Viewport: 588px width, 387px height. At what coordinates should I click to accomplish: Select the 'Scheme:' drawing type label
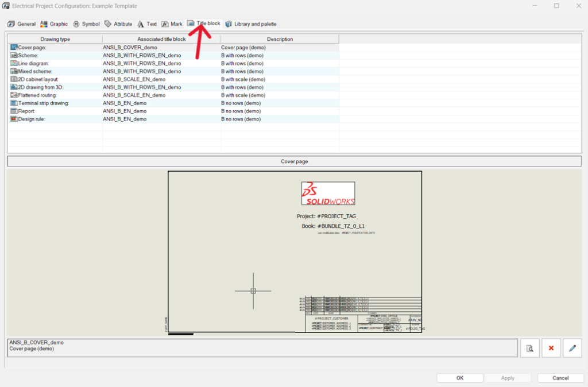28,55
